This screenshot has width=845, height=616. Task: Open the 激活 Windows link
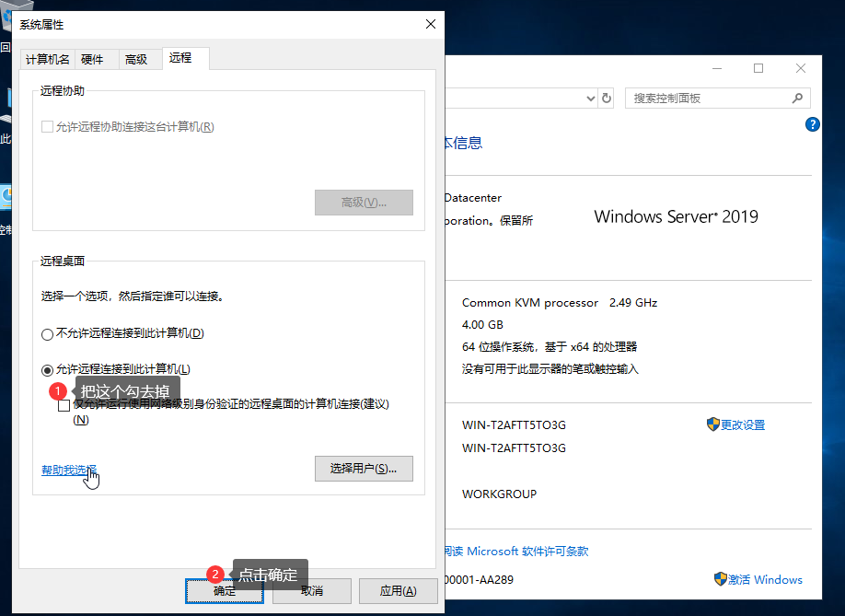point(765,579)
